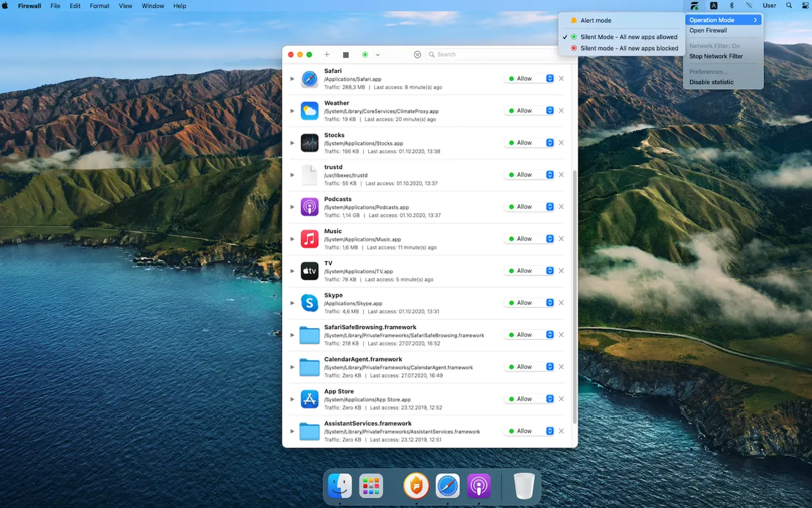This screenshot has width=812, height=508.
Task: Open the Window menu
Action: click(152, 6)
